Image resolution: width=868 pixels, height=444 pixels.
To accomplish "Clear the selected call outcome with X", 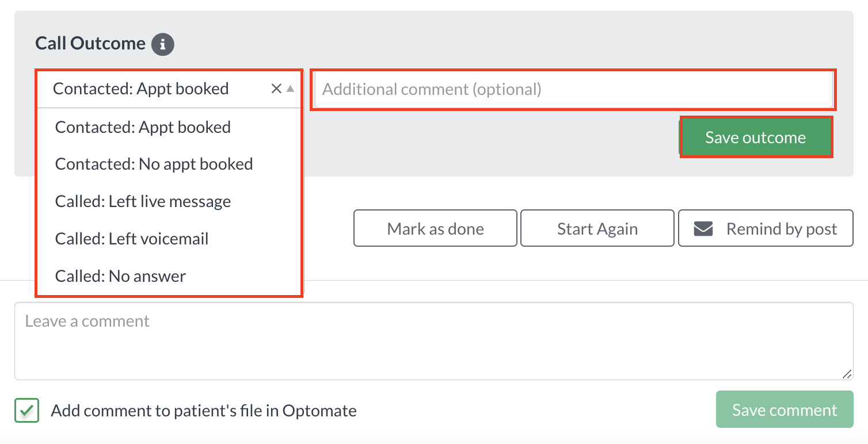I will click(x=276, y=89).
